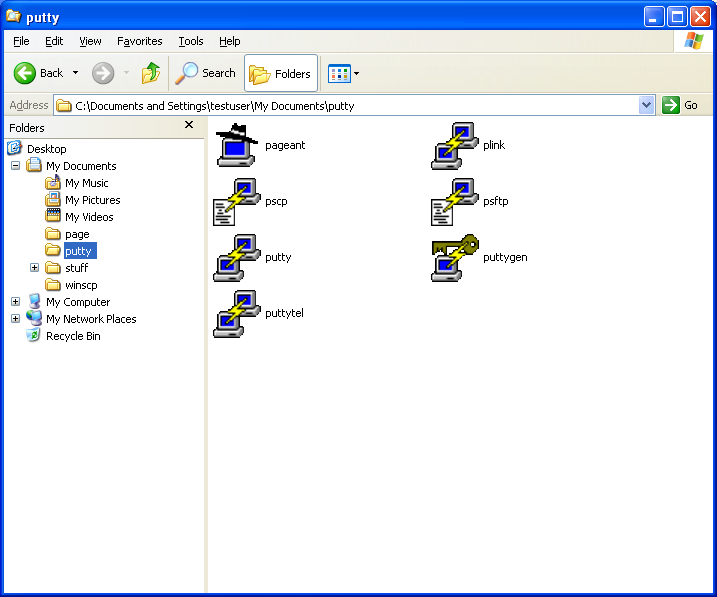
Task: Select My Computer in the tree
Action: point(78,302)
